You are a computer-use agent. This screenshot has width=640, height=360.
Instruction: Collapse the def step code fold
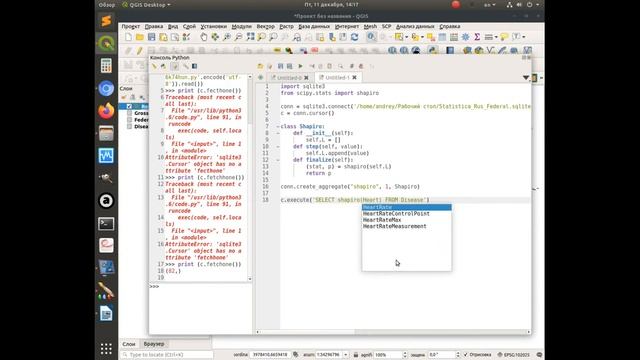[278, 147]
